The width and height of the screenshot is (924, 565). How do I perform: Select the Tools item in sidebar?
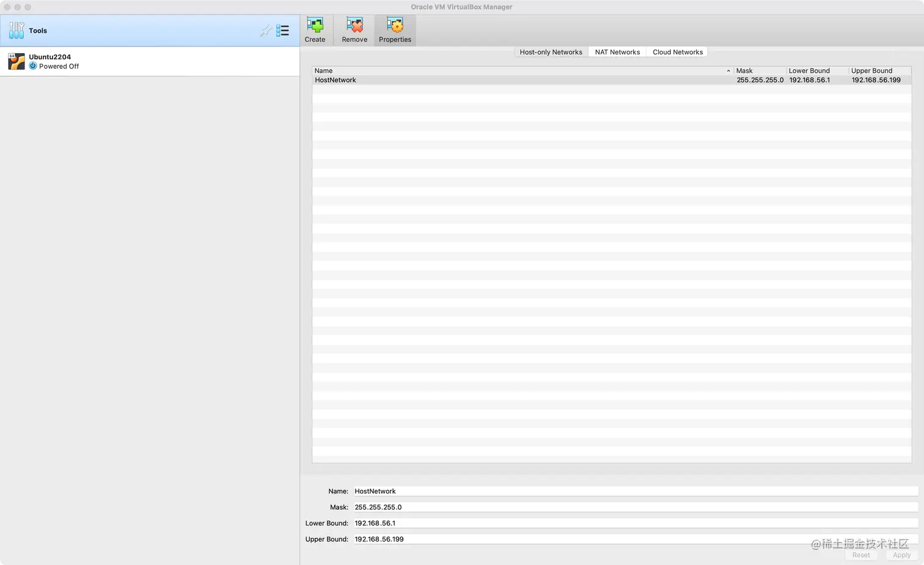[150, 31]
